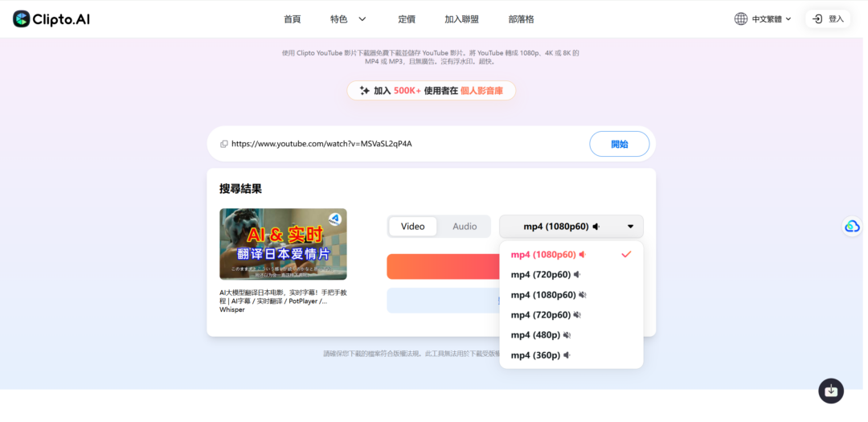Screen dimensions: 868x422
Task: Click the dark download floating button
Action: tap(831, 391)
